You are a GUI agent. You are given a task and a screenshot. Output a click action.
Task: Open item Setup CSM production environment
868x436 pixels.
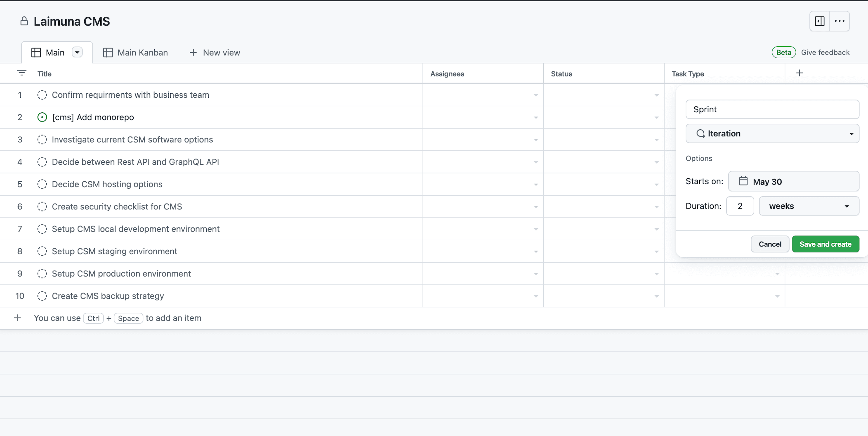click(x=121, y=273)
